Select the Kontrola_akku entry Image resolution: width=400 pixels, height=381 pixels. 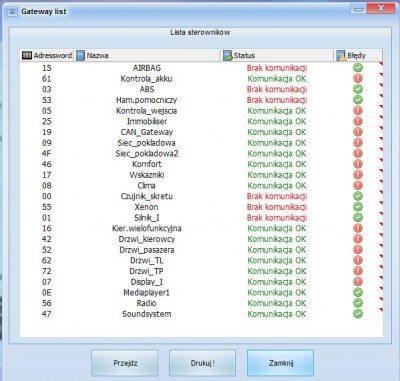click(146, 79)
